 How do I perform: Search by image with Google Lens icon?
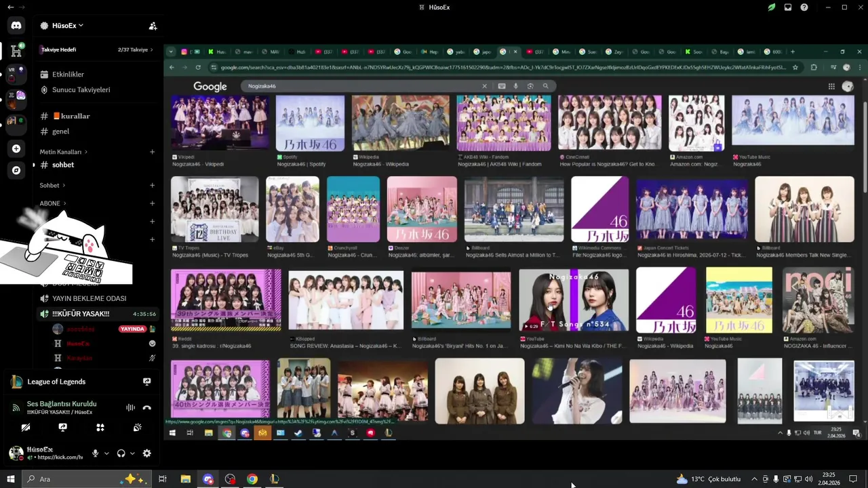[x=530, y=86]
